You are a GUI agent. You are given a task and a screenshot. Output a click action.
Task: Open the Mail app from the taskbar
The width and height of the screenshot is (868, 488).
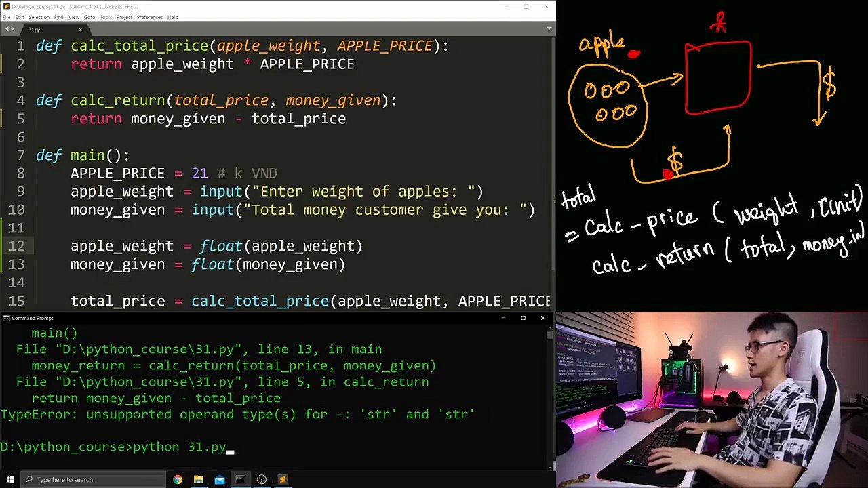click(x=220, y=479)
